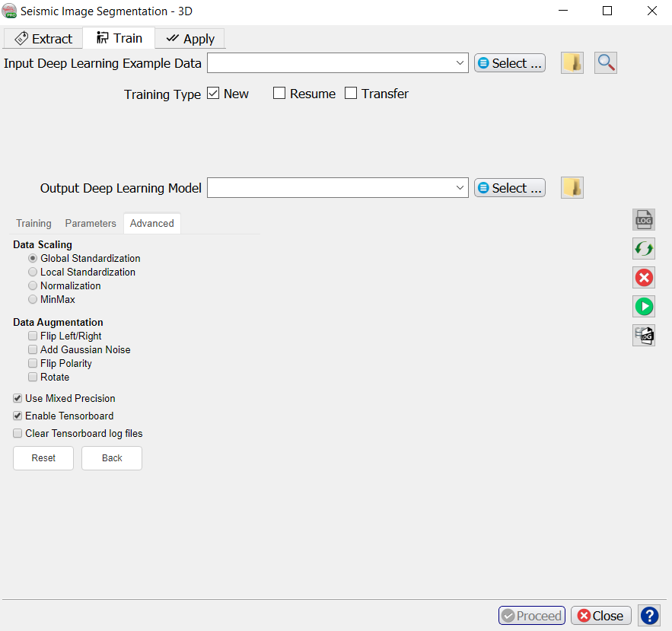
Task: Open the log file viewer icon
Action: coord(644,220)
